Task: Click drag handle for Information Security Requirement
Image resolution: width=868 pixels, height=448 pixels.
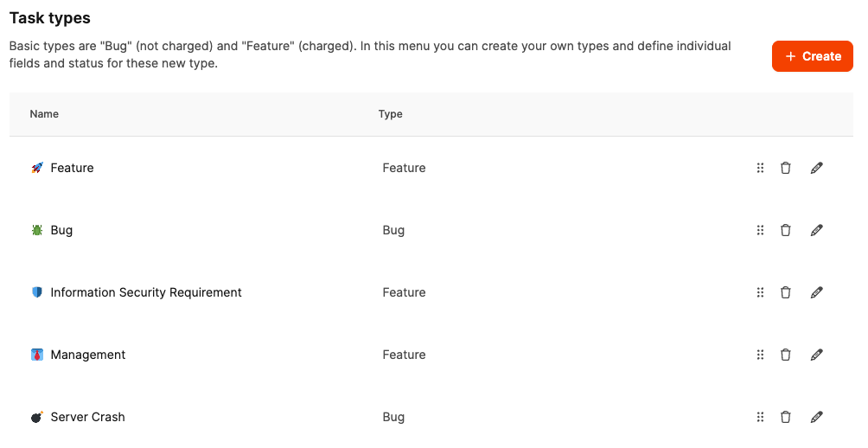Action: [x=760, y=292]
